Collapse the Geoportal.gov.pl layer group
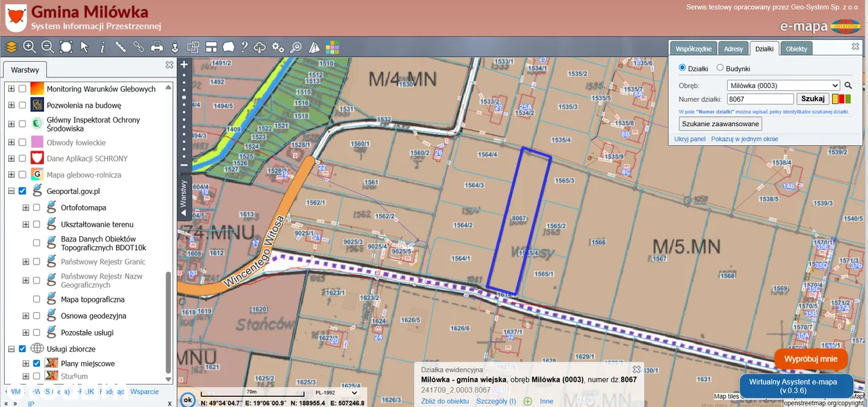Screen dimensions: 868x407 tap(12, 191)
